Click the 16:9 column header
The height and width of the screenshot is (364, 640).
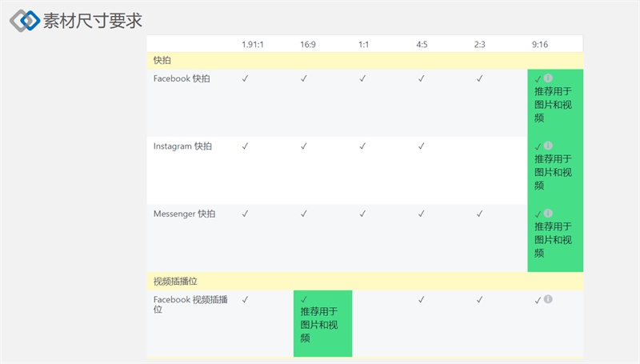(x=308, y=45)
